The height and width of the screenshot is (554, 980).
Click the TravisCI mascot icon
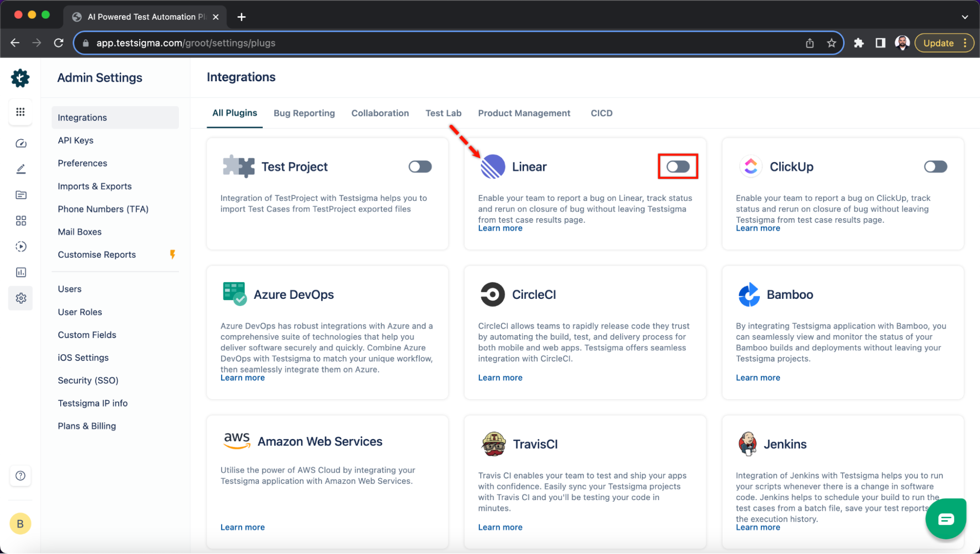click(x=494, y=444)
